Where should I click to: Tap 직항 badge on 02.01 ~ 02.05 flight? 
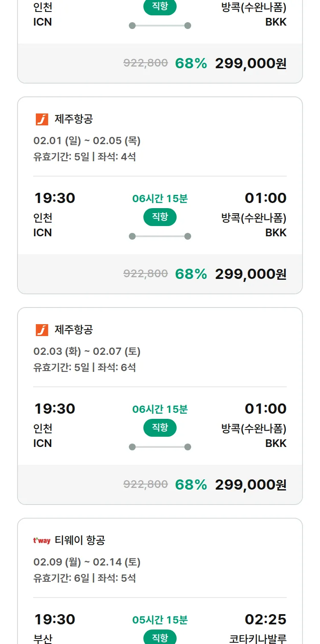160,217
